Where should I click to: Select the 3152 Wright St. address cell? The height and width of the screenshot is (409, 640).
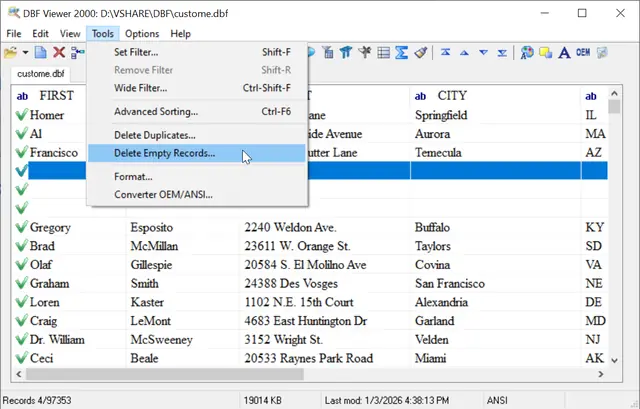point(325,340)
